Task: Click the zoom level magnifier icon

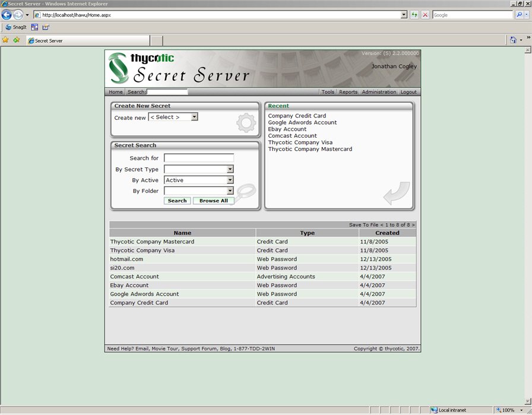Action: click(x=499, y=410)
